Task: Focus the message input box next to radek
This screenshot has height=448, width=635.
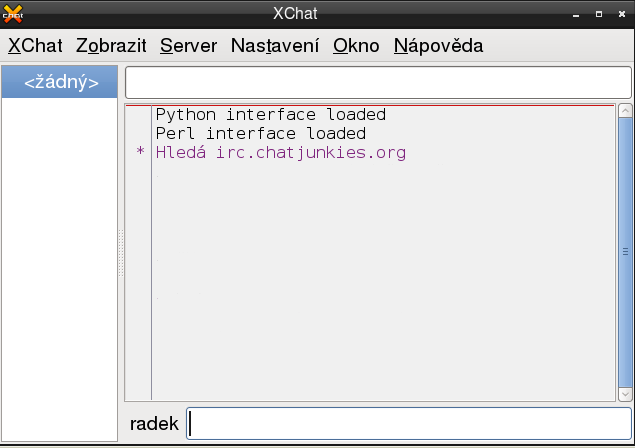Action: tap(410, 424)
